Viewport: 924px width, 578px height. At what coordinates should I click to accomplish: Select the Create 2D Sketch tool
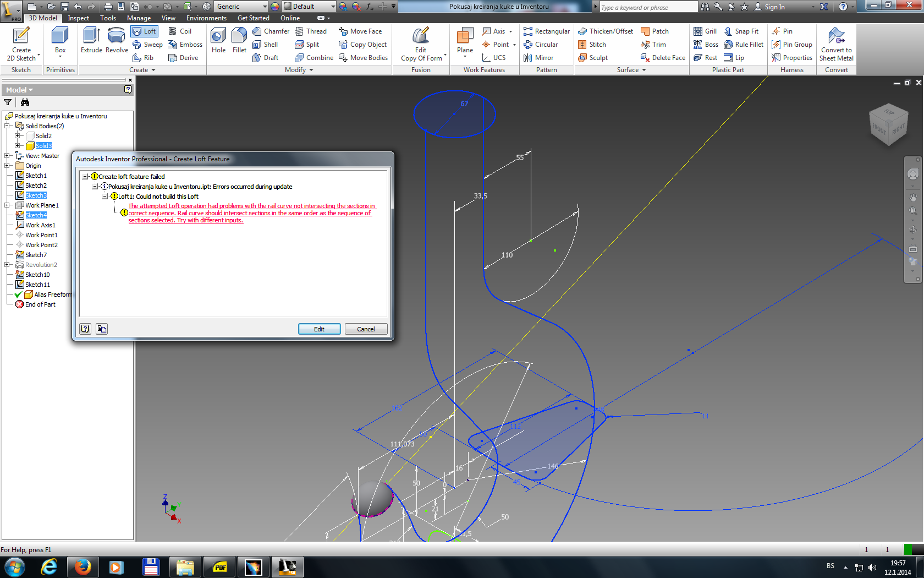tap(21, 44)
